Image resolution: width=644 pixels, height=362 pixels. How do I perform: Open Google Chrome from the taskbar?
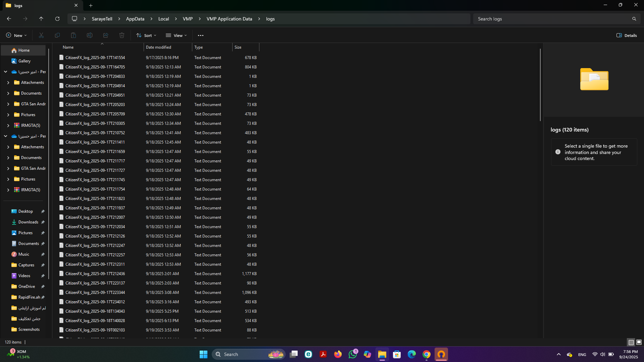(x=426, y=354)
